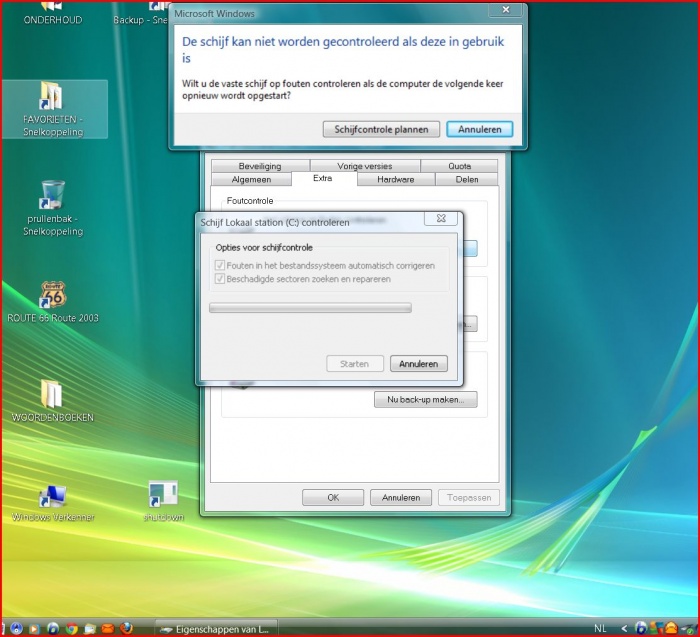Click Annuleren in the Microsoft Windows dialog
The image size is (700, 637).
point(479,129)
